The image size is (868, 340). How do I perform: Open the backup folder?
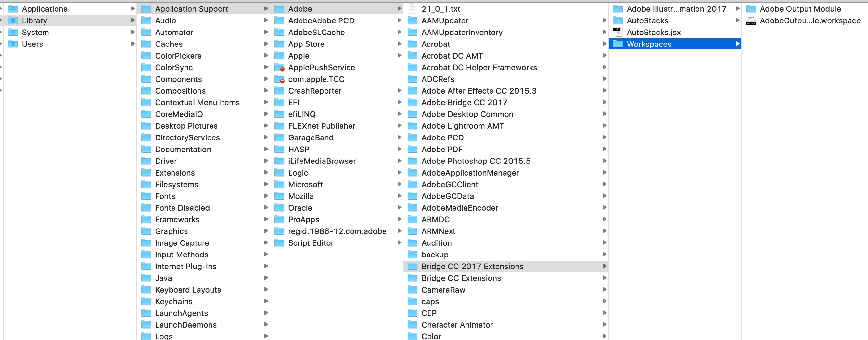click(x=506, y=255)
